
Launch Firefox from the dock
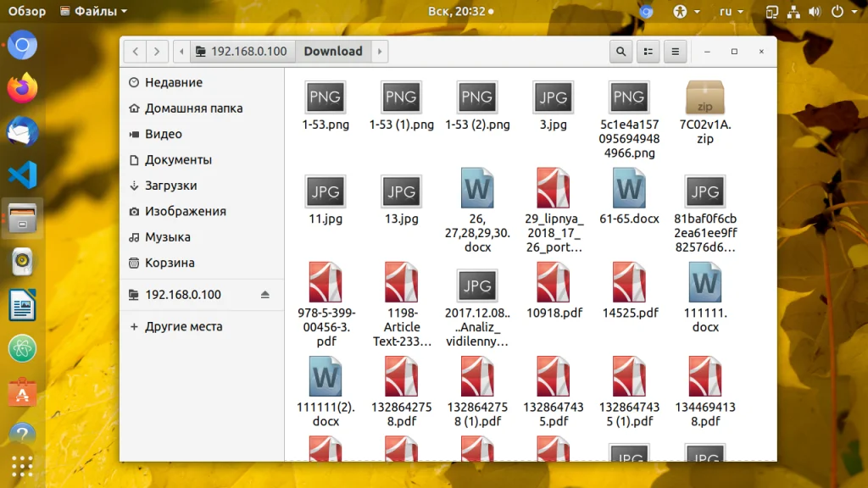tap(22, 88)
